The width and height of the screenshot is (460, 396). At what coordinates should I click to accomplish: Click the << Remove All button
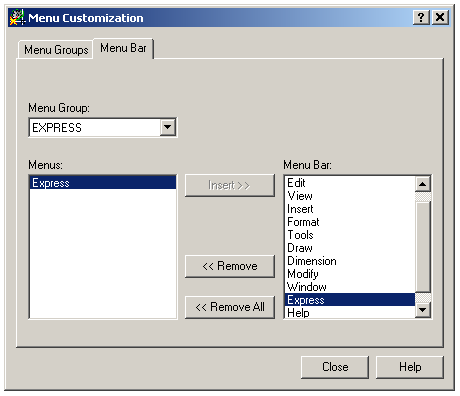point(230,307)
